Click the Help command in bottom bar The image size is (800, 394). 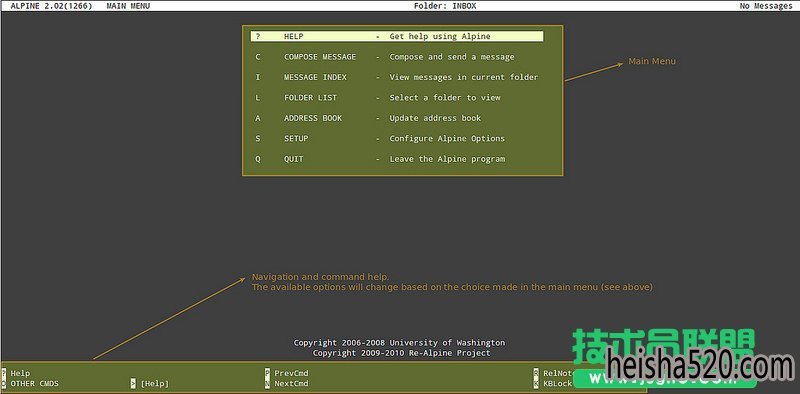[20, 374]
